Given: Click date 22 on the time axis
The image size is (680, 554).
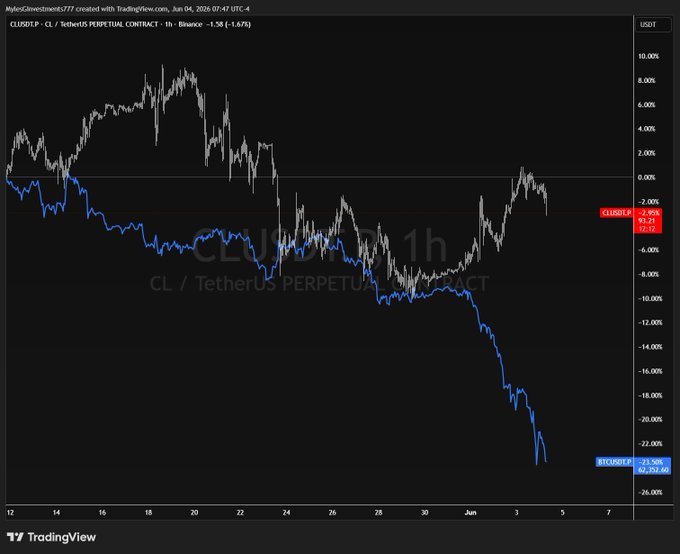Looking at the screenshot, I should pos(240,513).
